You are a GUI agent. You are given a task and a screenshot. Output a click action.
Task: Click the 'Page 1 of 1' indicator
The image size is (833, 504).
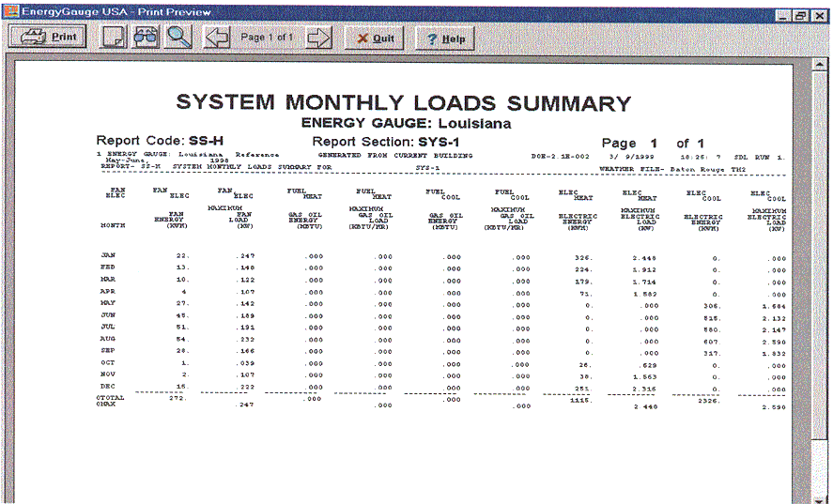pos(267,38)
